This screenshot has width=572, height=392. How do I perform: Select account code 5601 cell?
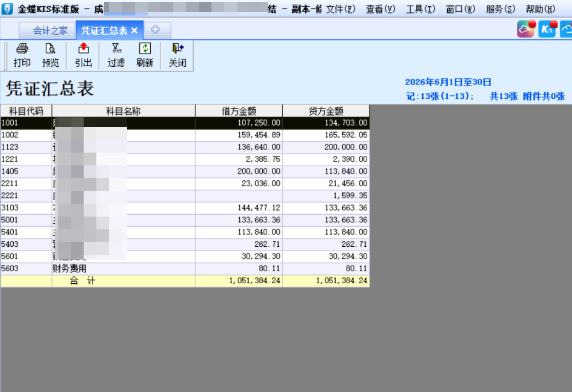[x=26, y=256]
